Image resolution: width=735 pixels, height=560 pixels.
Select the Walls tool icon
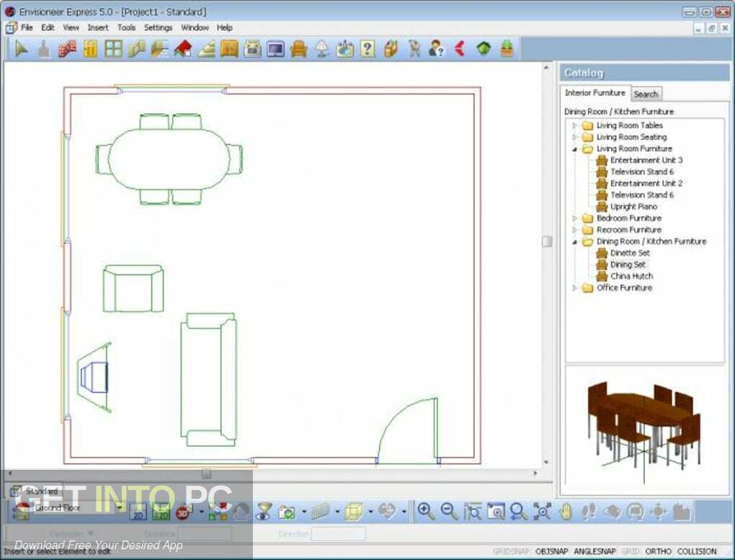pos(67,49)
